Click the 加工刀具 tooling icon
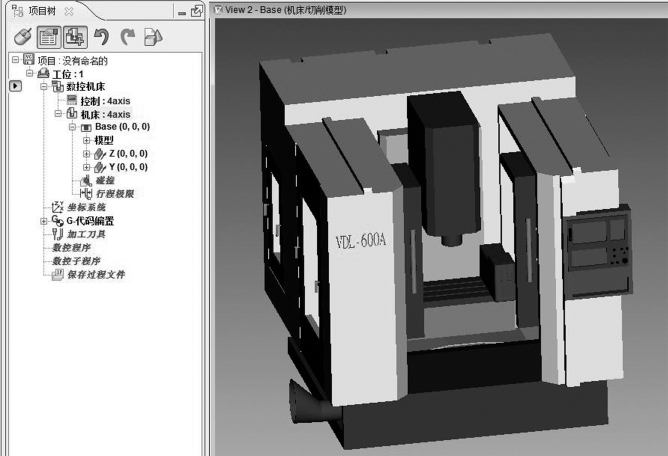668x456 pixels. 58,234
